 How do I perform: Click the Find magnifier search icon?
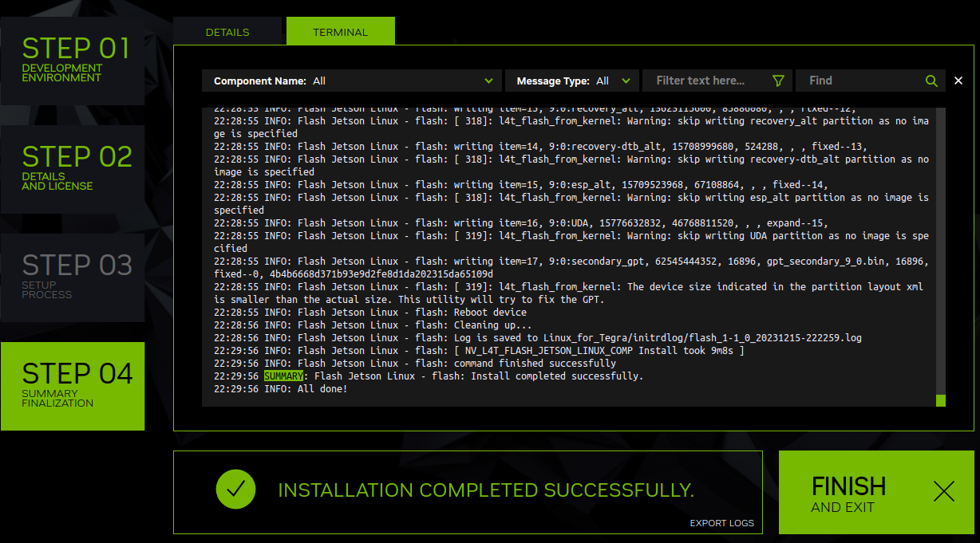[931, 81]
